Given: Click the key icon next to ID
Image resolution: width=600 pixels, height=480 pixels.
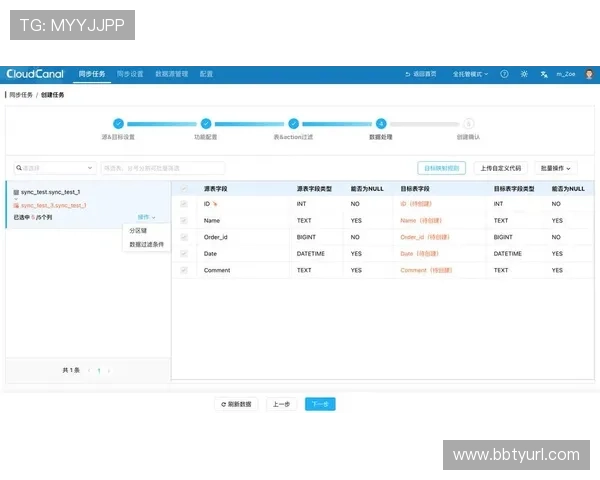Looking at the screenshot, I should [215, 204].
